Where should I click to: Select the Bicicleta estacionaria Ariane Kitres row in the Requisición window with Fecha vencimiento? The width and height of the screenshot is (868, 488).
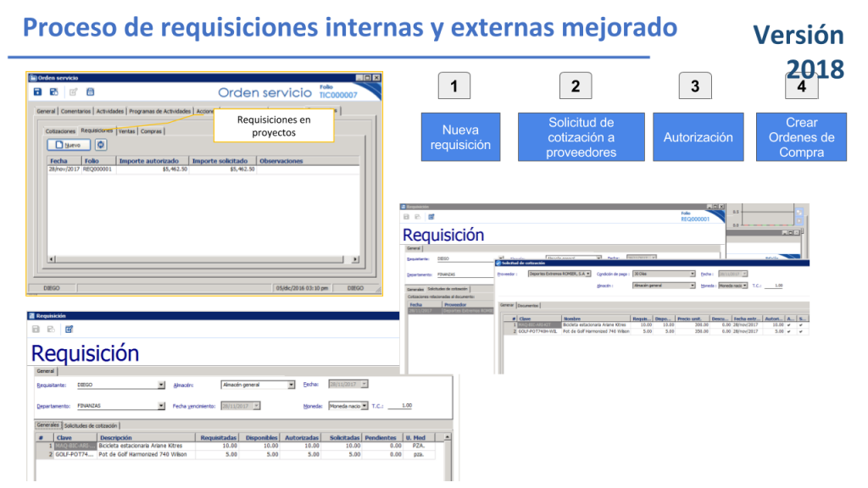[x=236, y=446]
